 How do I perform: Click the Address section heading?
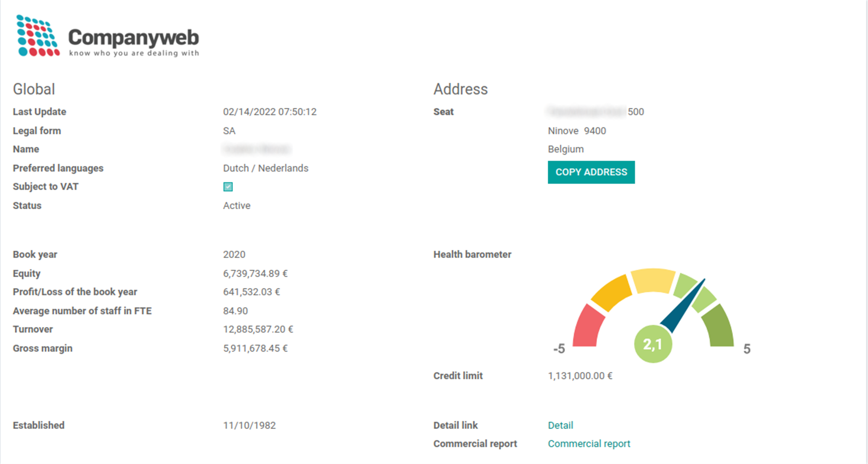pyautogui.click(x=460, y=89)
